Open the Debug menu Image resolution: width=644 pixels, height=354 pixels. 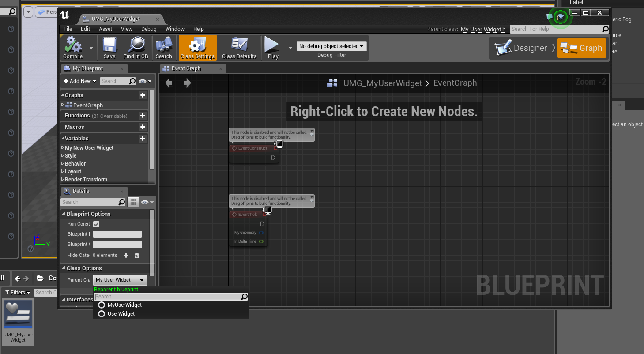tap(149, 29)
